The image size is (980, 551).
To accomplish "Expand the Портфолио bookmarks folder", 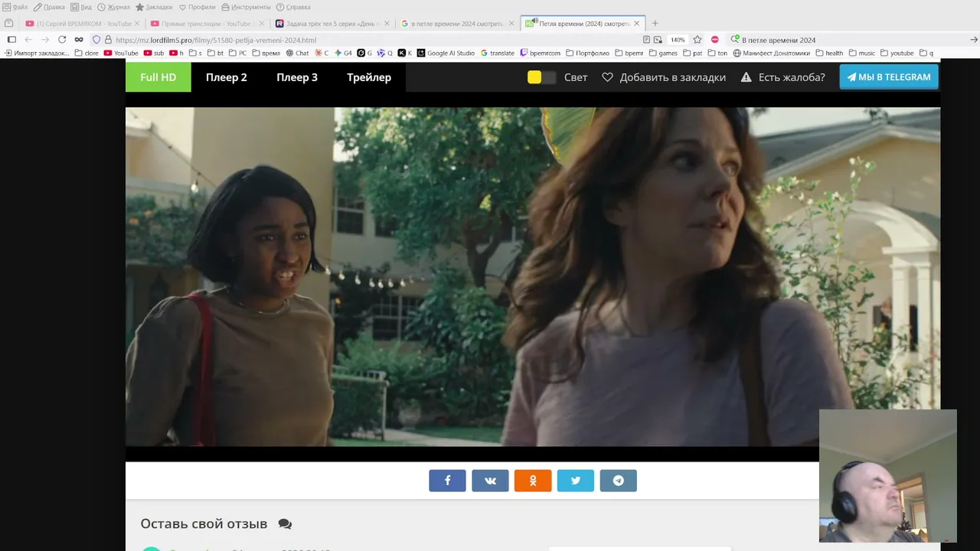I will point(587,53).
